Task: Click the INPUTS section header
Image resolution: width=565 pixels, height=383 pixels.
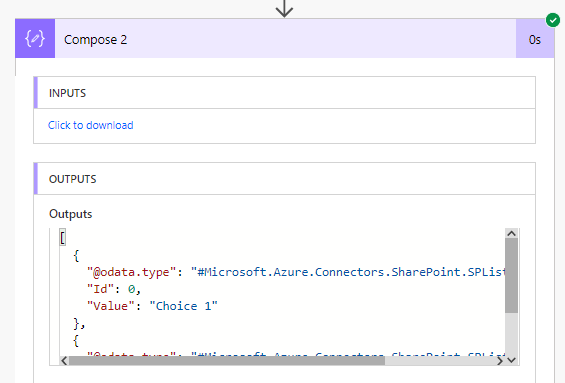Action: [x=285, y=93]
